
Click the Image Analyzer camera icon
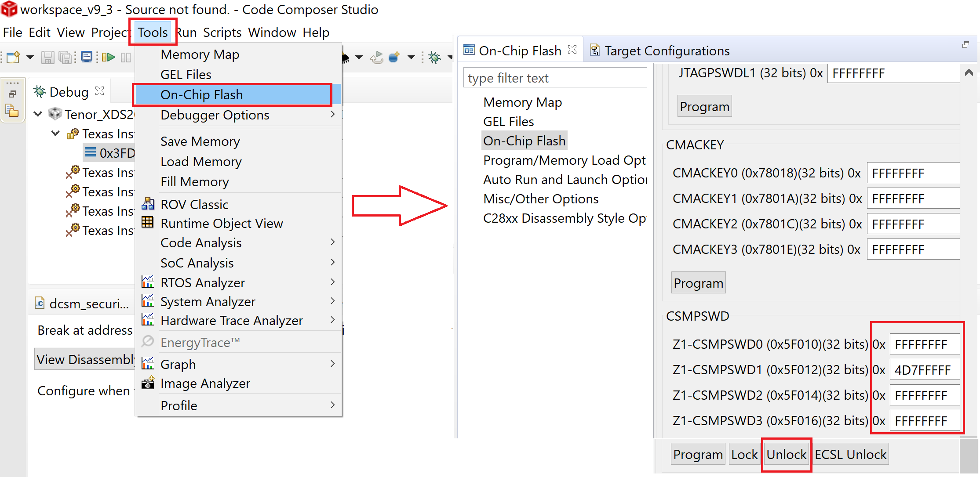148,383
